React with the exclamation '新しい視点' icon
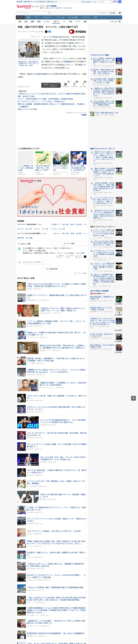 click(83, 84)
